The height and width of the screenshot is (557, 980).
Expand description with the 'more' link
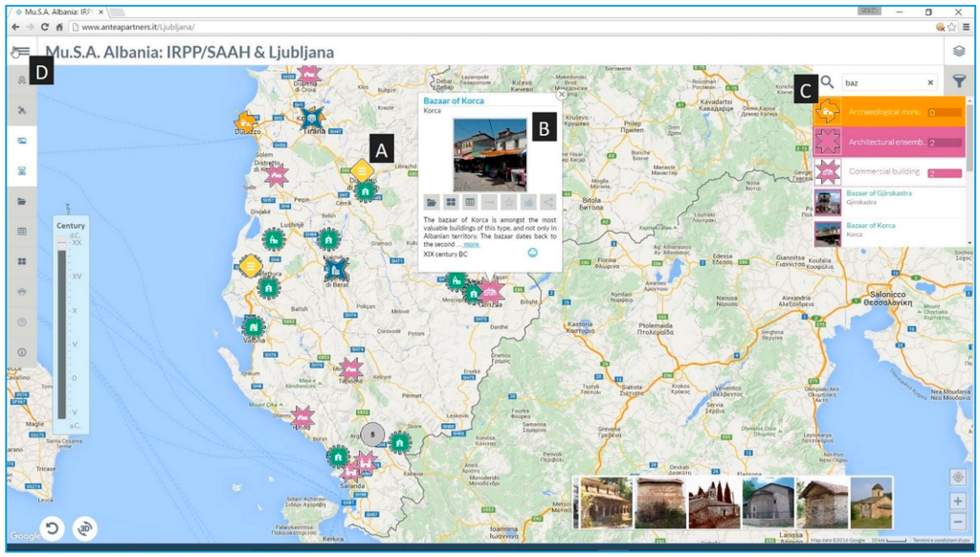(471, 244)
